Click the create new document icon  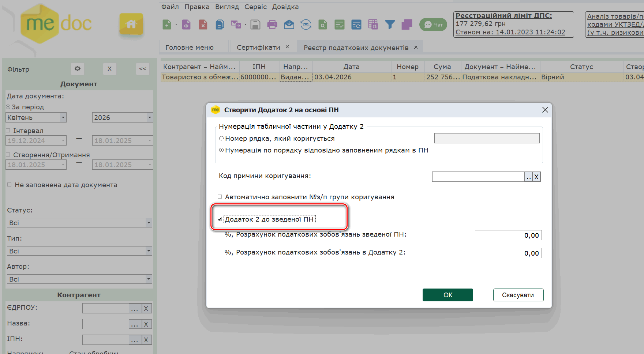pos(167,25)
